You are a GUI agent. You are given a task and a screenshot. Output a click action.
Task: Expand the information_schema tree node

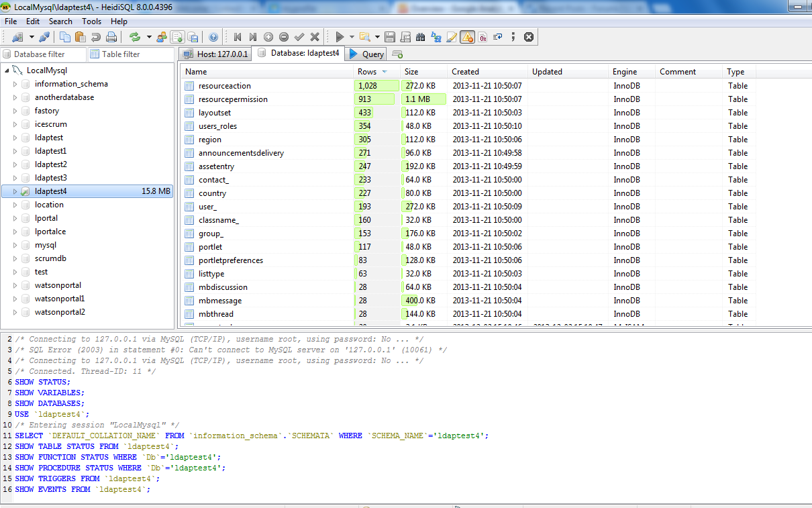[13, 83]
